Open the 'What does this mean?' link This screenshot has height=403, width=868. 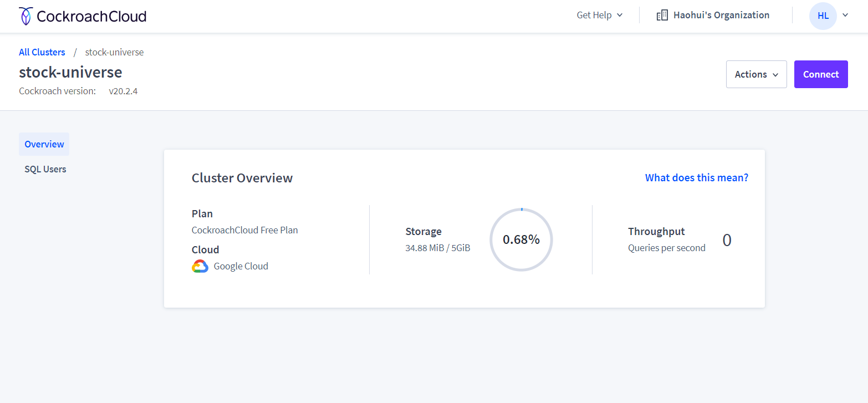[x=697, y=178]
